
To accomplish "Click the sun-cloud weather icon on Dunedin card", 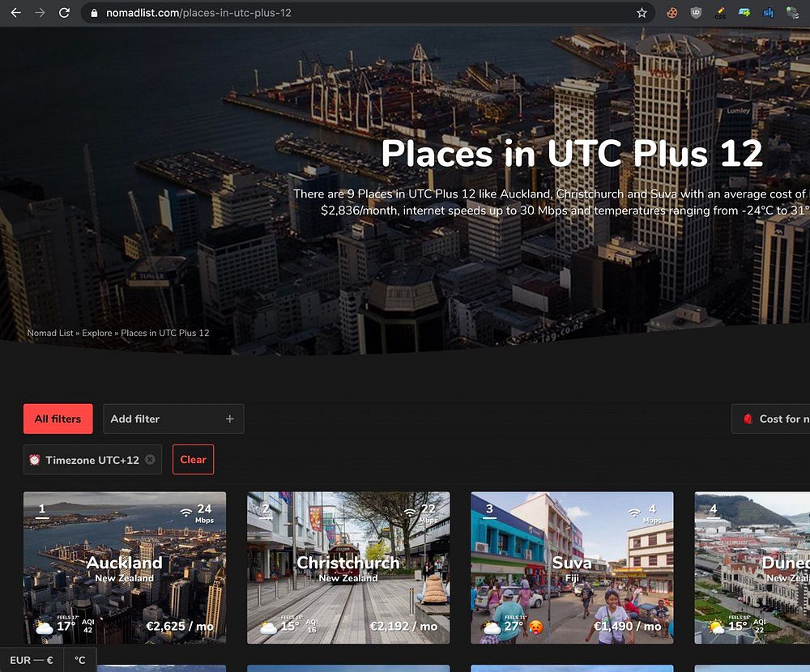I will click(715, 627).
